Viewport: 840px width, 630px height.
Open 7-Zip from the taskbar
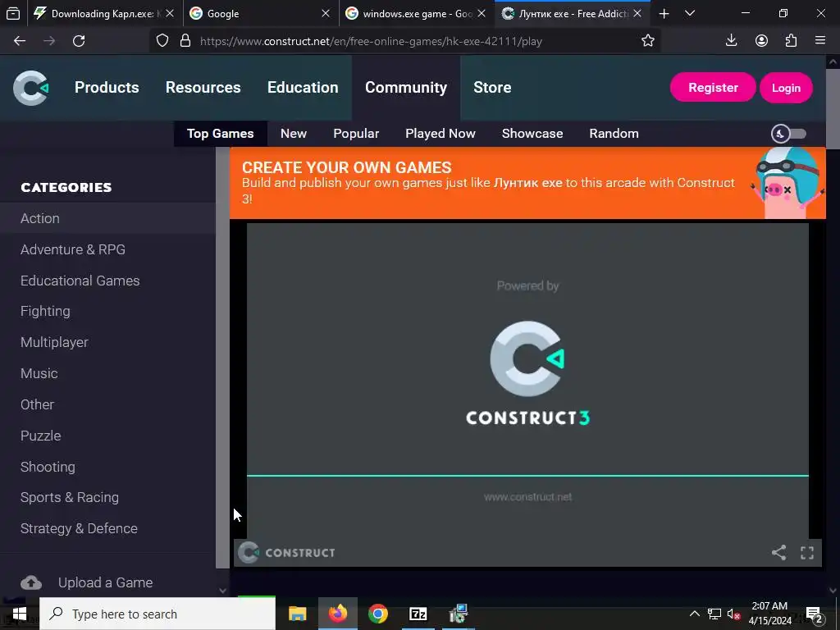click(418, 614)
